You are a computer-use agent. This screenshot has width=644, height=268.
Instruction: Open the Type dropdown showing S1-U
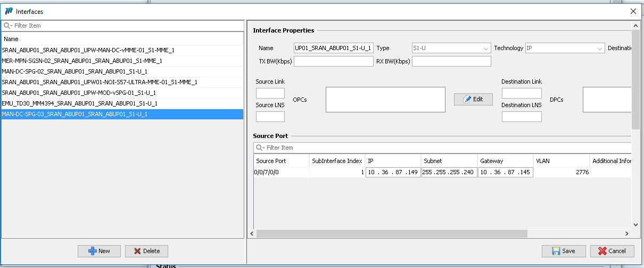(x=451, y=48)
